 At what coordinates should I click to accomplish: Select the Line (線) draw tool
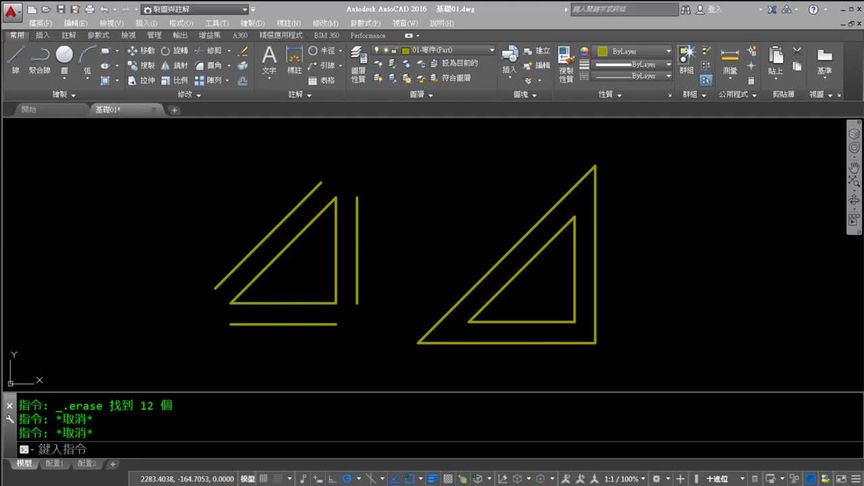pyautogui.click(x=15, y=60)
